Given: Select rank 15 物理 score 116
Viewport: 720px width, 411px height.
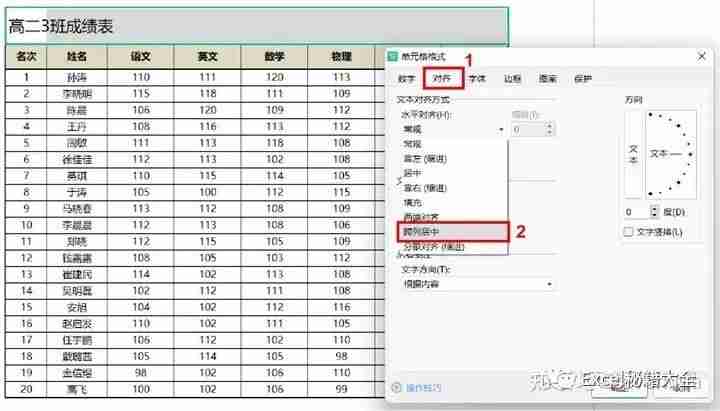Looking at the screenshot, I should 341,307.
